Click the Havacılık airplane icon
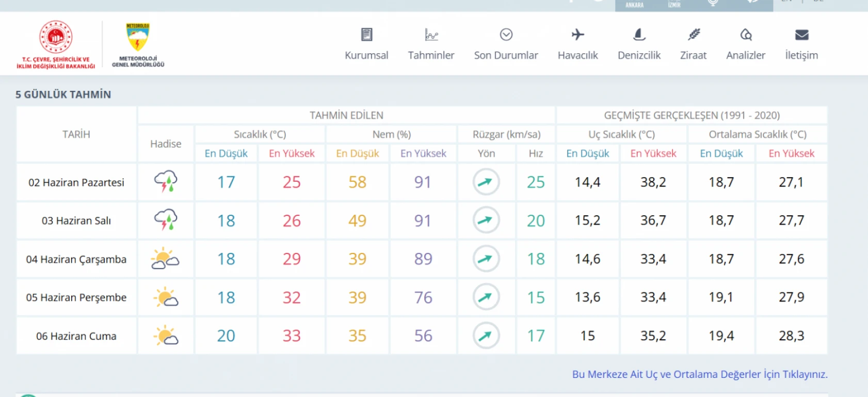 pyautogui.click(x=577, y=35)
